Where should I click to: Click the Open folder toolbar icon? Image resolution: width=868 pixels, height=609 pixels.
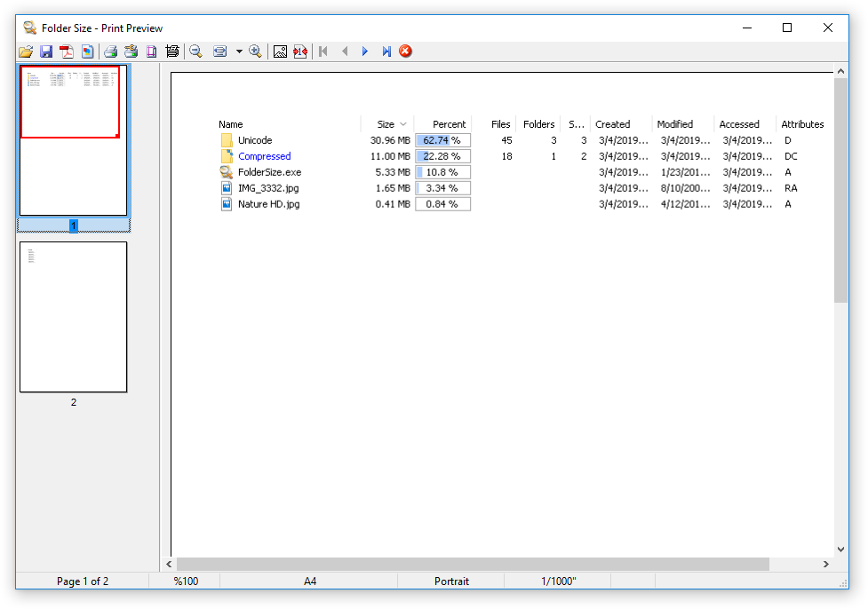pos(26,51)
